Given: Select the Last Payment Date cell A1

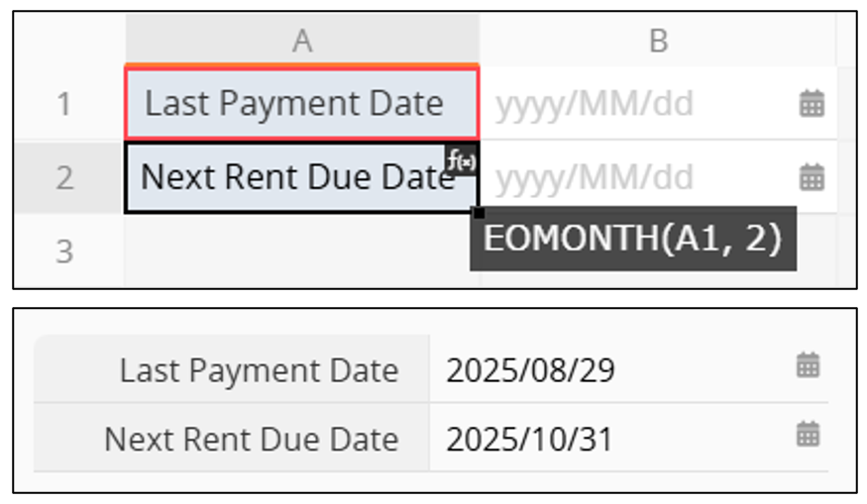Looking at the screenshot, I should point(294,103).
